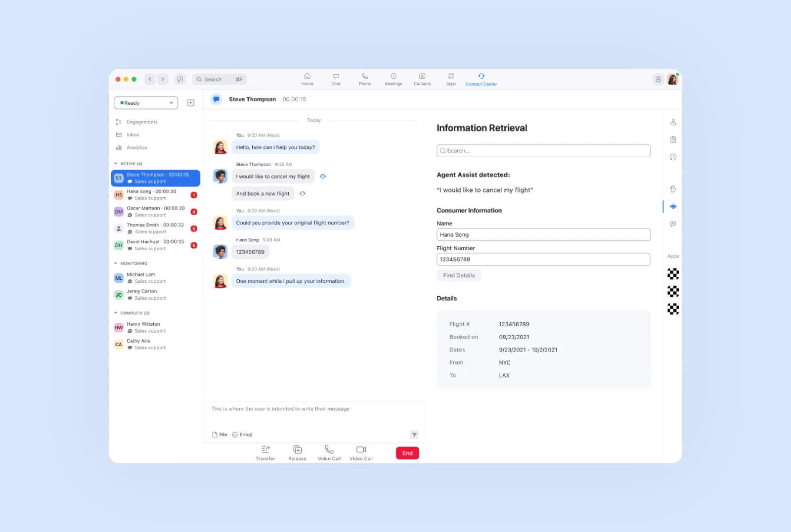This screenshot has width=791, height=532.
Task: Click the Transfer icon
Action: 265,450
